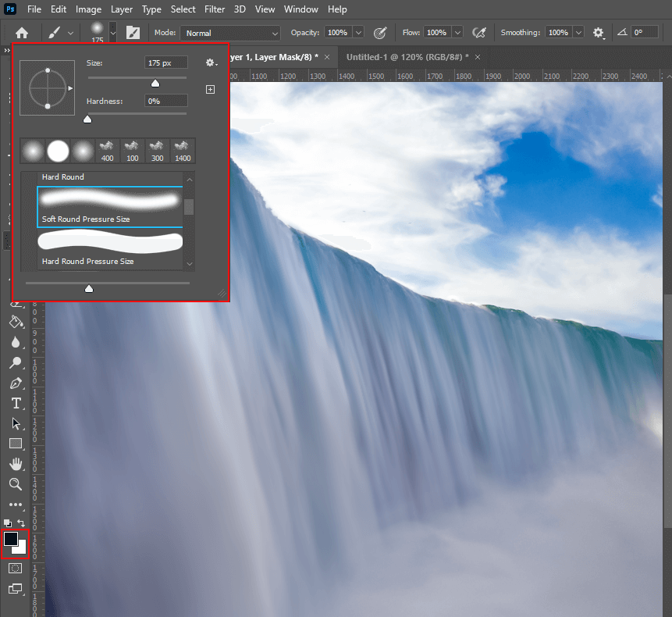Viewport: 672px width, 617px height.
Task: Enable airbrush-style build-up effects
Action: (x=479, y=33)
